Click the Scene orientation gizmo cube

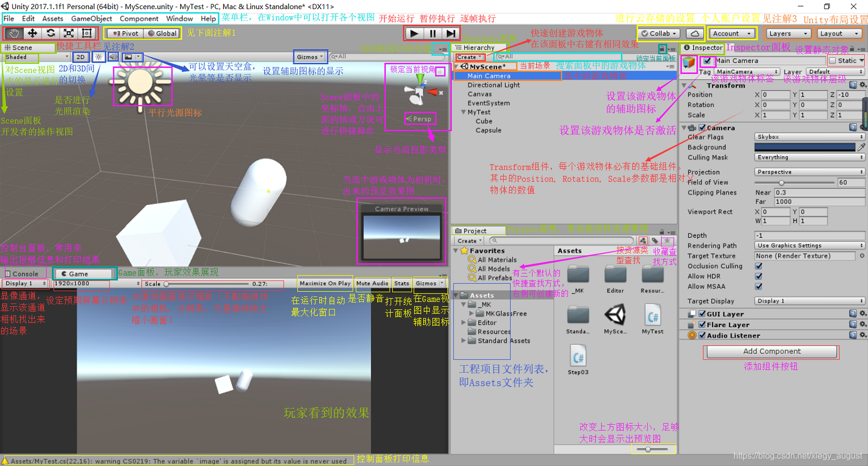pyautogui.click(x=419, y=92)
